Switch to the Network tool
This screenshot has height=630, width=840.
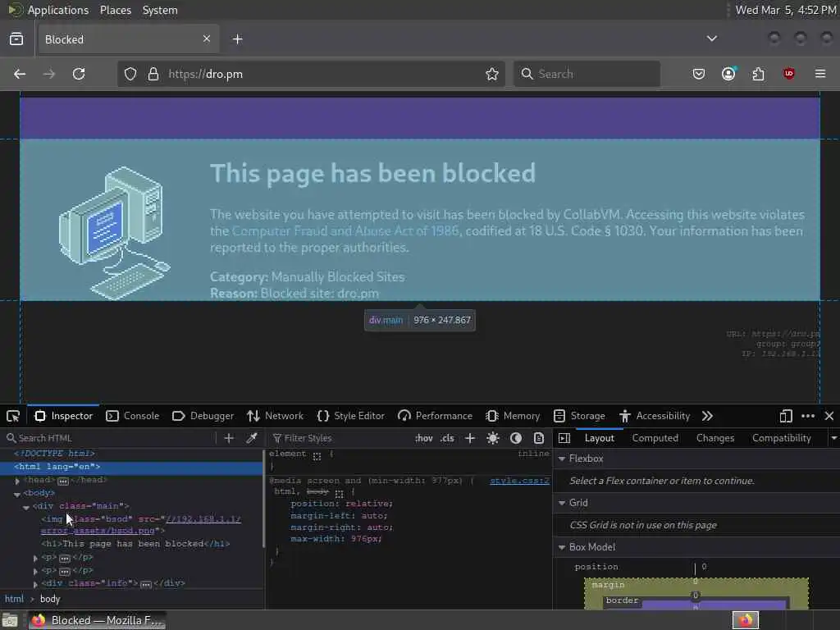coord(276,416)
